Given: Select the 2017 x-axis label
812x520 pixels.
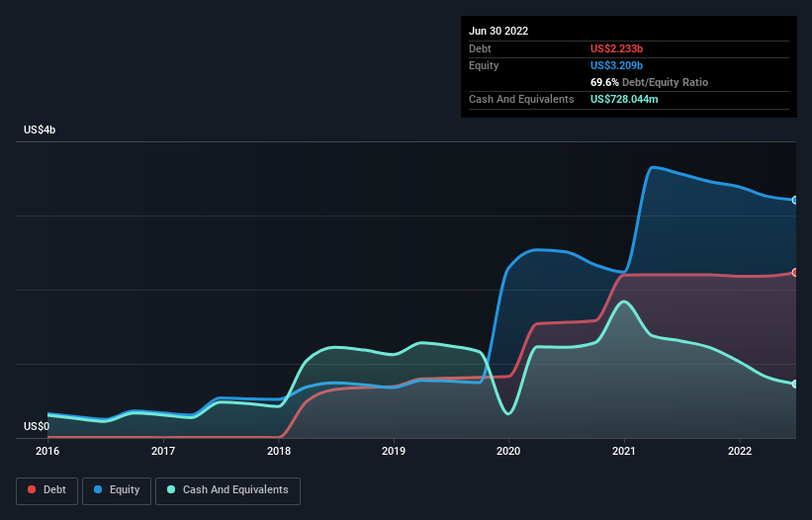Looking at the screenshot, I should [x=163, y=451].
